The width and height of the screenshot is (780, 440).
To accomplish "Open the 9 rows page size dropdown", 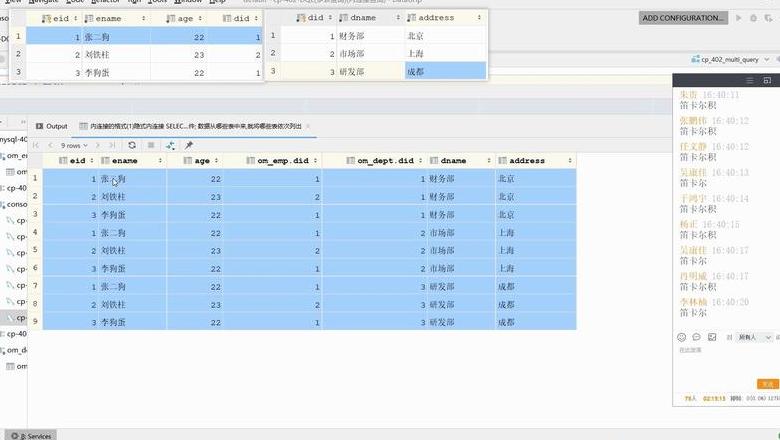I will [x=74, y=145].
